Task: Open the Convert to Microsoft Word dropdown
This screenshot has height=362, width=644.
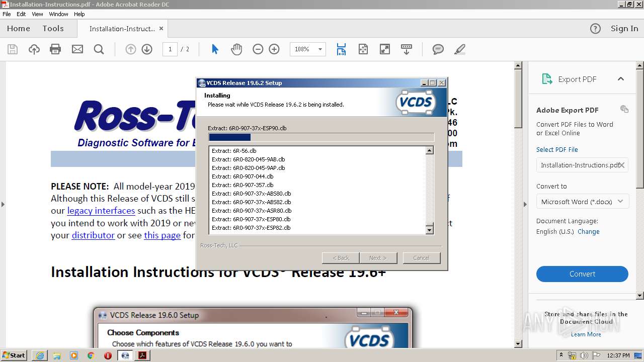Action: pyautogui.click(x=582, y=202)
